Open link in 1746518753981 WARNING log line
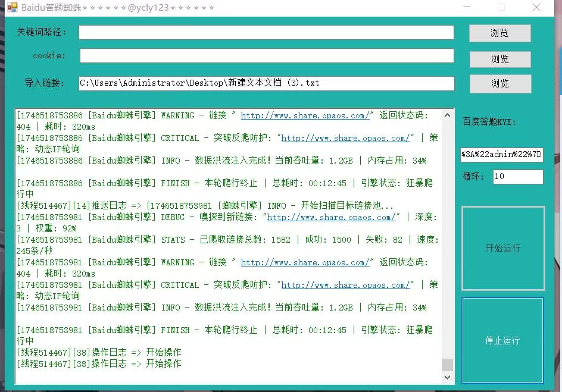The image size is (562, 392). (305, 262)
